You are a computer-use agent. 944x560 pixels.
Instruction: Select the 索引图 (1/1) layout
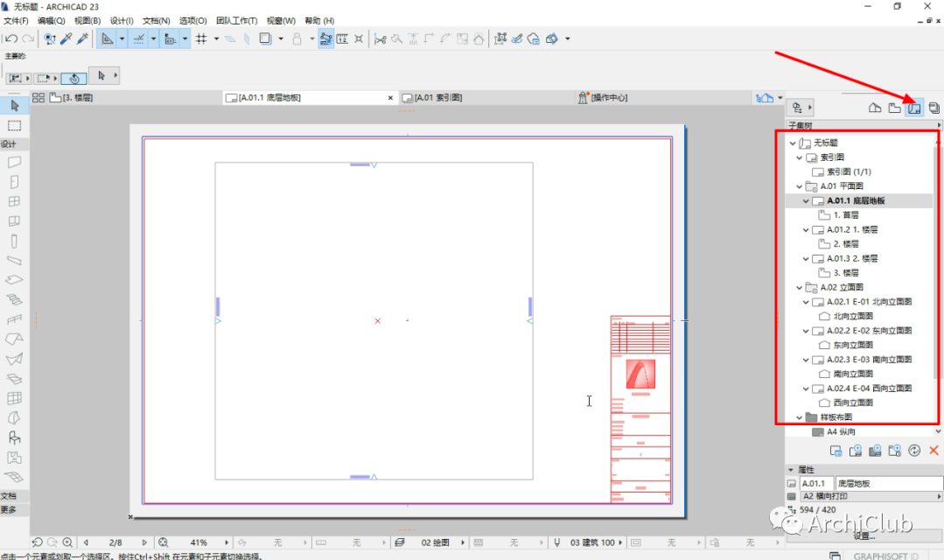(x=849, y=172)
